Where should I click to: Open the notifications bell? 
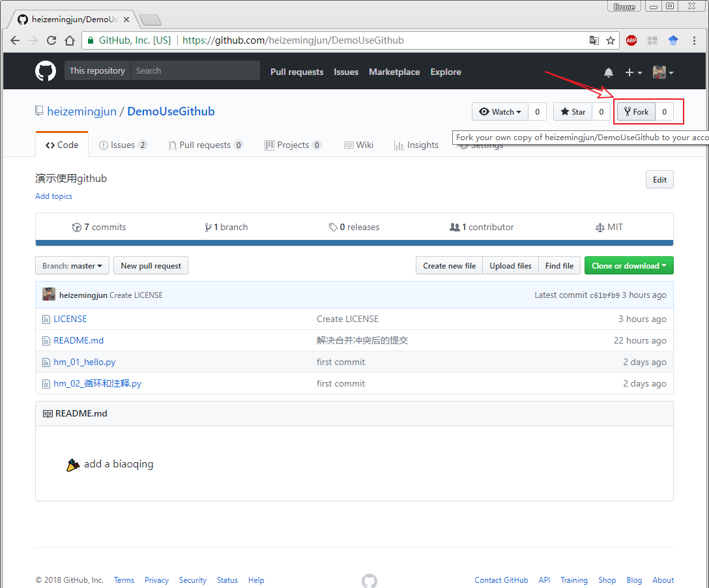coord(609,72)
